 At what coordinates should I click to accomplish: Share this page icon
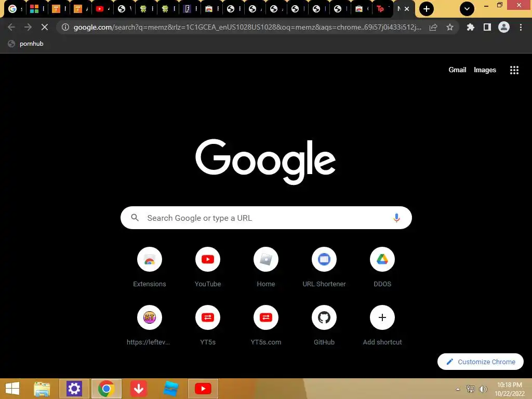click(433, 27)
